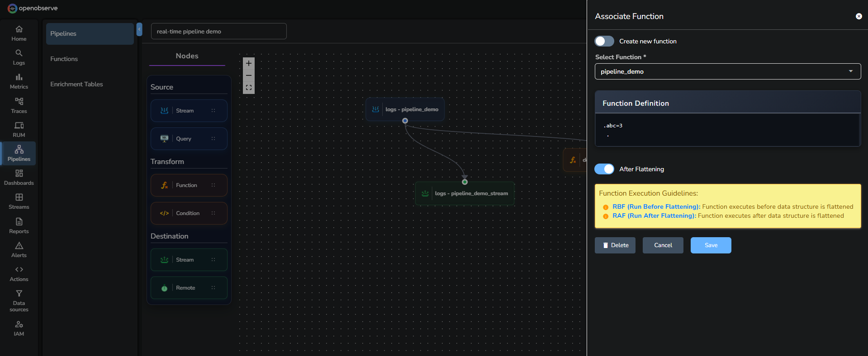Viewport: 868px width, 356px height.
Task: Delete the associated function node
Action: [x=615, y=245]
